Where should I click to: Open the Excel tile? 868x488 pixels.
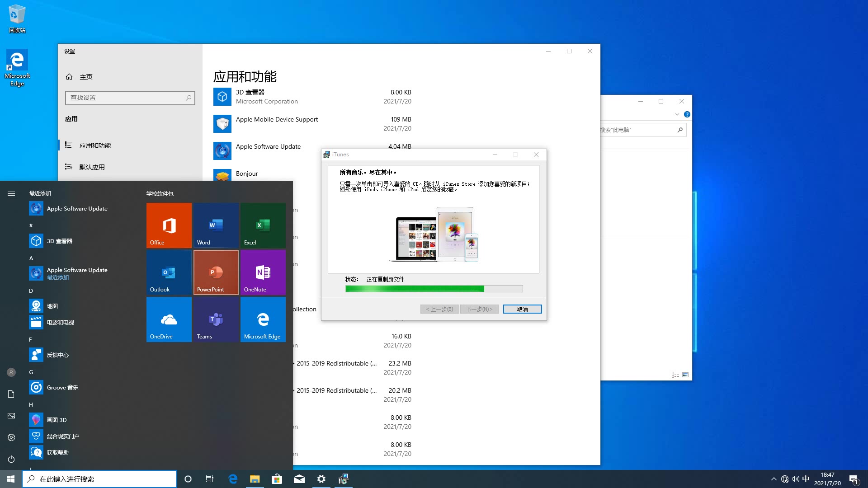coord(263,225)
